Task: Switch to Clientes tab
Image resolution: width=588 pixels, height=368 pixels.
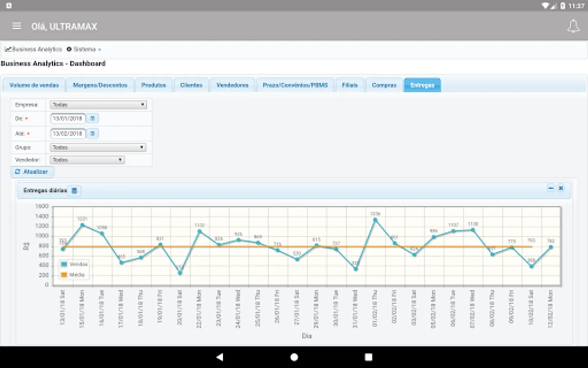Action: point(191,85)
